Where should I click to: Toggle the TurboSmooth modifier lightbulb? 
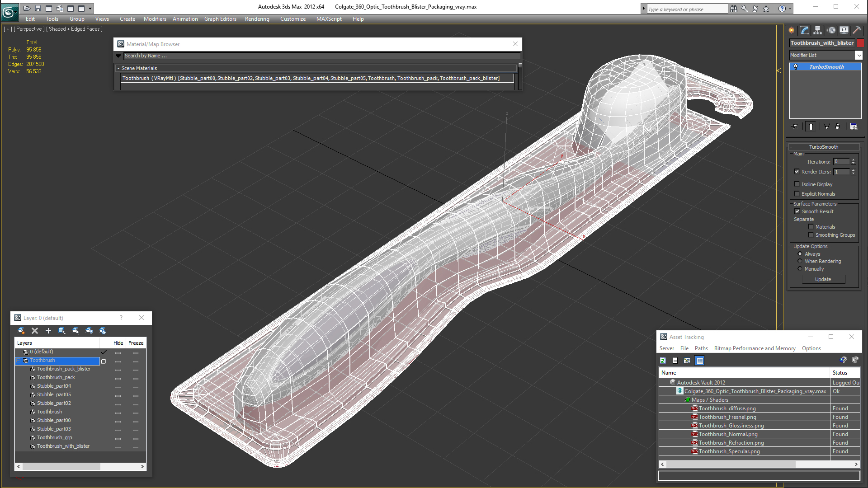click(x=796, y=67)
